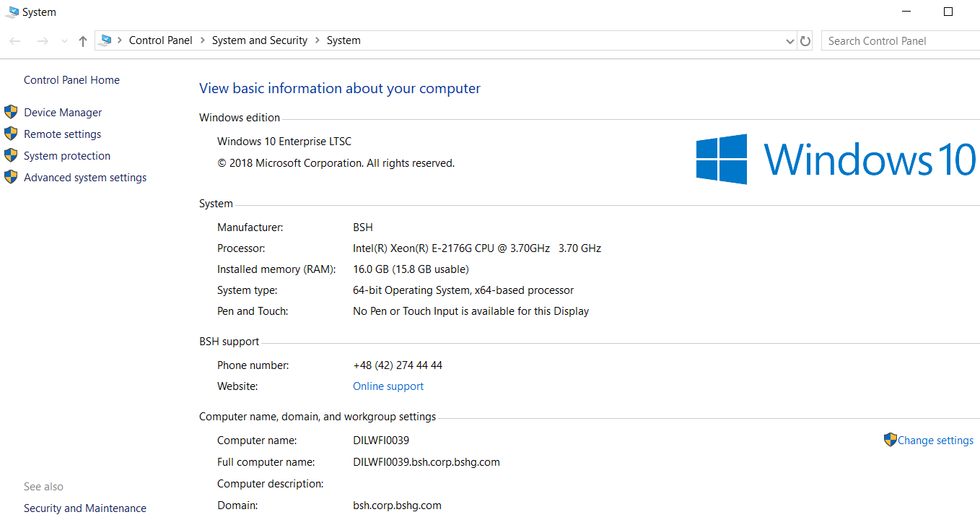Screen dimensions: 980x525
Task: Click the shield icon next to Change settings
Action: (x=891, y=440)
